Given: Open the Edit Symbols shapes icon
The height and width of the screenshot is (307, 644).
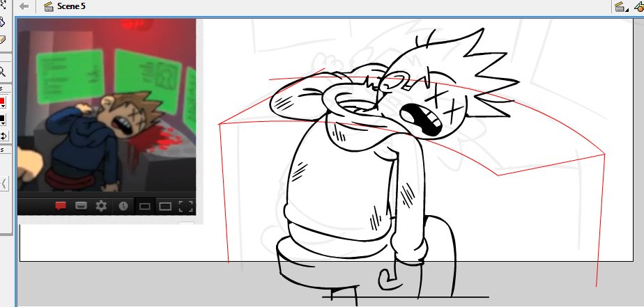Looking at the screenshot, I should coord(639,6).
